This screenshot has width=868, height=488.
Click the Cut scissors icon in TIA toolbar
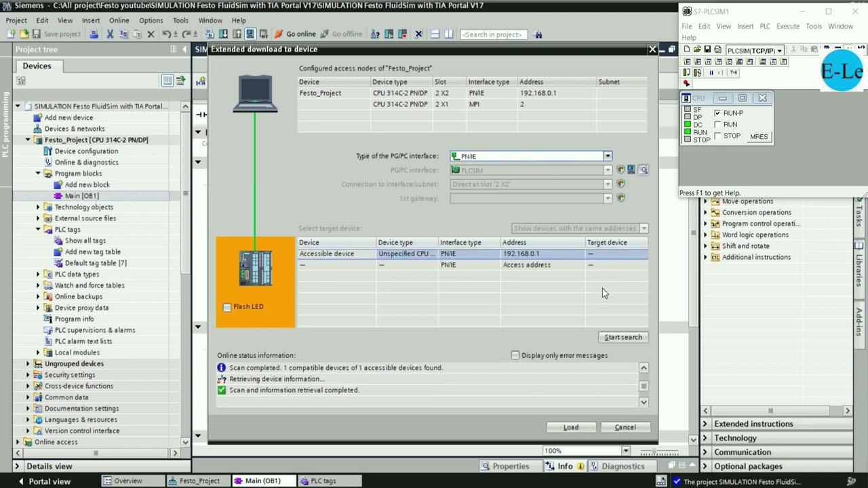point(109,34)
